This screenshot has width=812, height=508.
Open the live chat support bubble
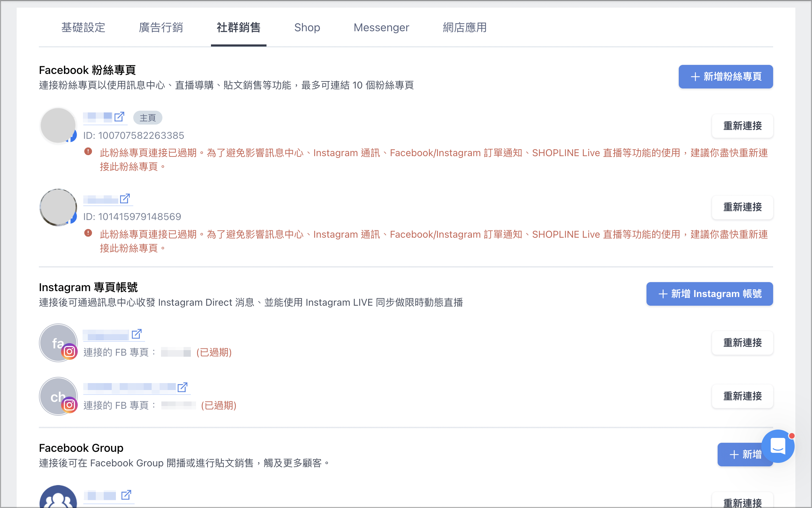tap(778, 446)
